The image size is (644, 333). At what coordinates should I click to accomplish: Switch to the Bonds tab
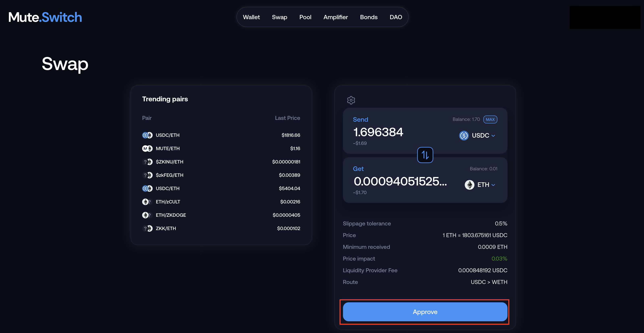tap(369, 17)
